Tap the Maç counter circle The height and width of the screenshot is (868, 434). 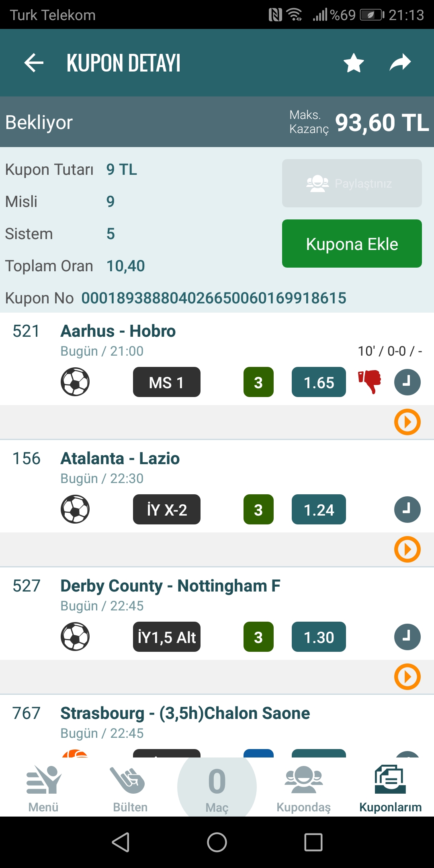click(x=217, y=787)
